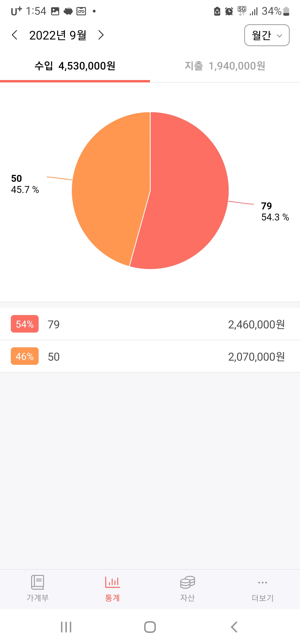Switch to 수입 4,530,000원 tab
Screen dimensions: 300x644
click(x=75, y=66)
